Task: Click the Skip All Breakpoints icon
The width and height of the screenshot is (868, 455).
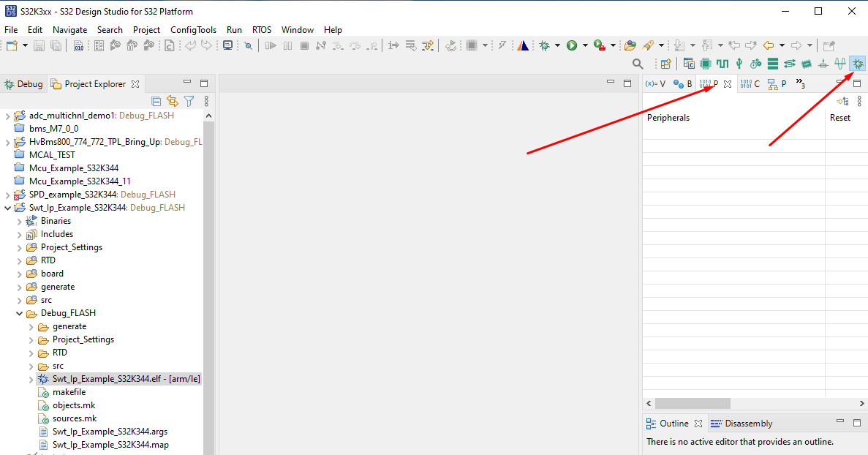Action: 248,45
